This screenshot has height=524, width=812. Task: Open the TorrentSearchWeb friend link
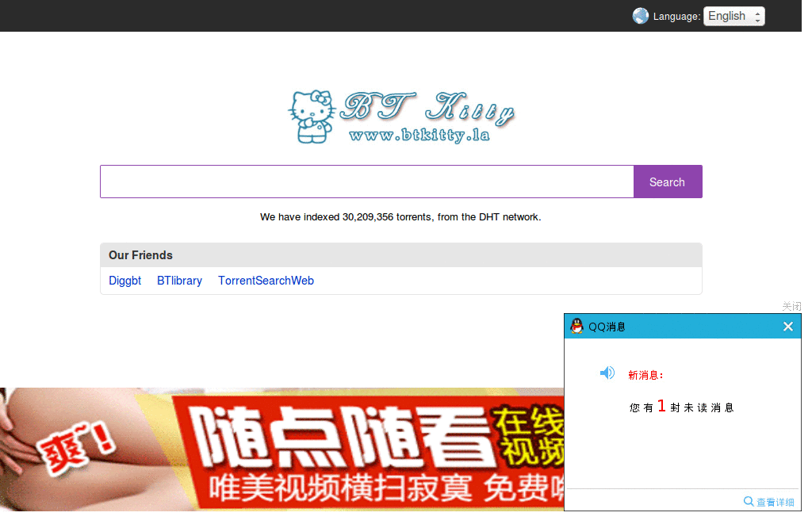[x=266, y=281]
